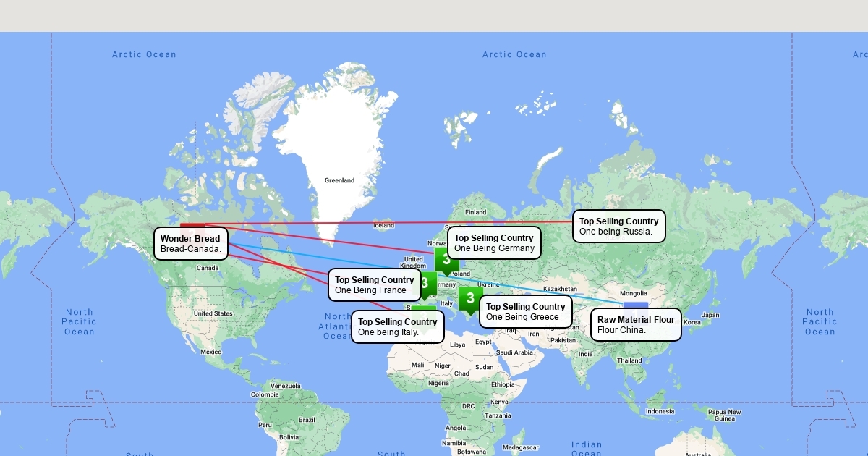This screenshot has width=868, height=456.
Task: Open the Raw Material-Flour China label
Action: (x=636, y=325)
